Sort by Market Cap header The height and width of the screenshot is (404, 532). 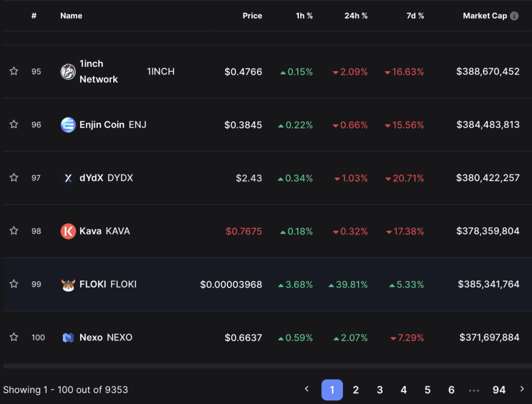485,16
